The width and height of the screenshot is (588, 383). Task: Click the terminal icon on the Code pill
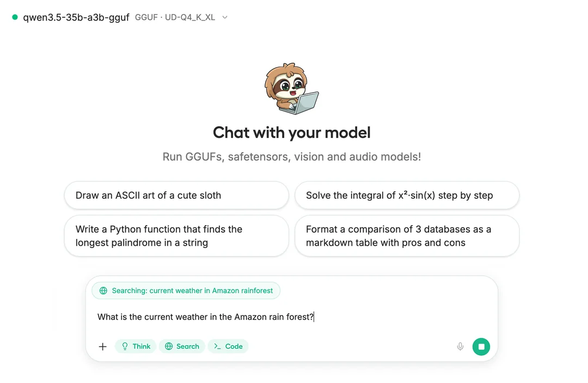pyautogui.click(x=217, y=346)
